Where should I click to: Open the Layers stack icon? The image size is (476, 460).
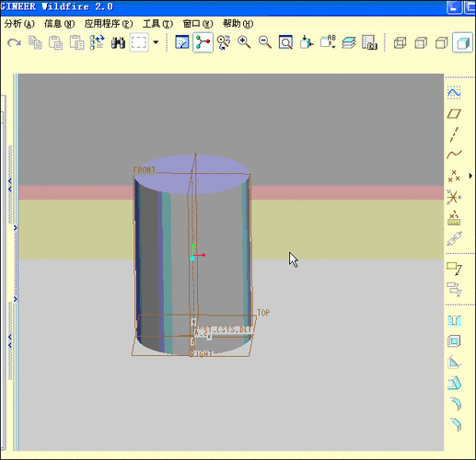coord(349,42)
